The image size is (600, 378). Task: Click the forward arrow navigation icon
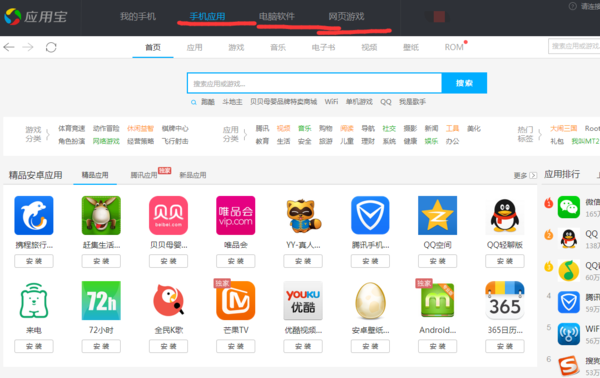(x=28, y=47)
